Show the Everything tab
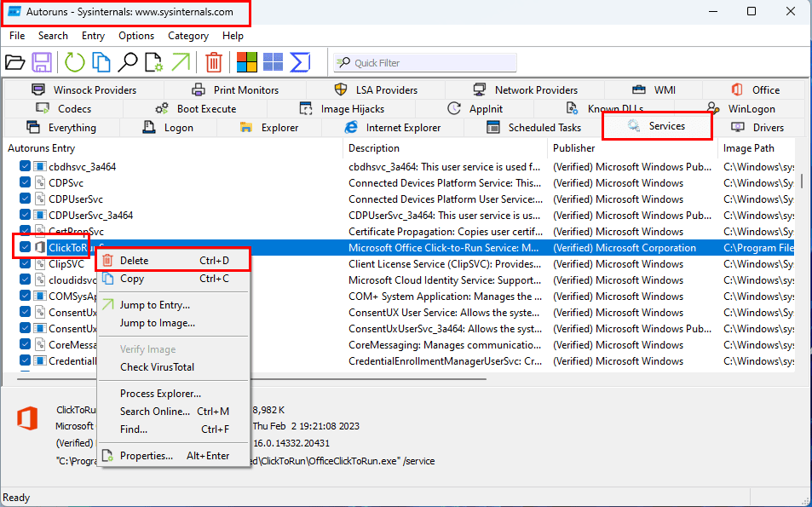The image size is (812, 507). (61, 128)
